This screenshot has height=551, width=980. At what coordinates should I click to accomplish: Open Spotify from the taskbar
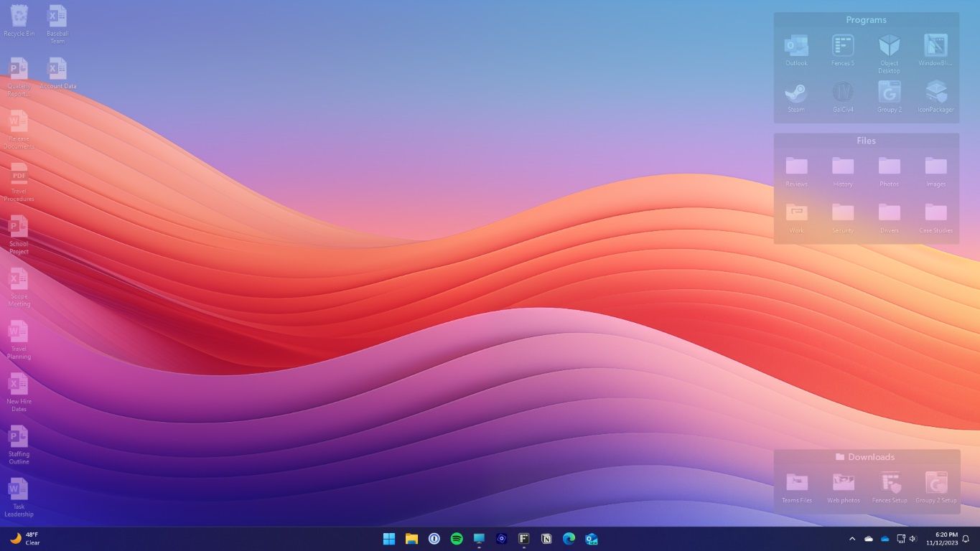(456, 538)
